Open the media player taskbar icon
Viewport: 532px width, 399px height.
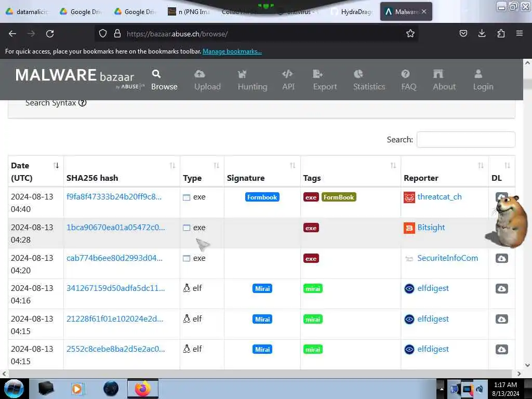coord(77,389)
